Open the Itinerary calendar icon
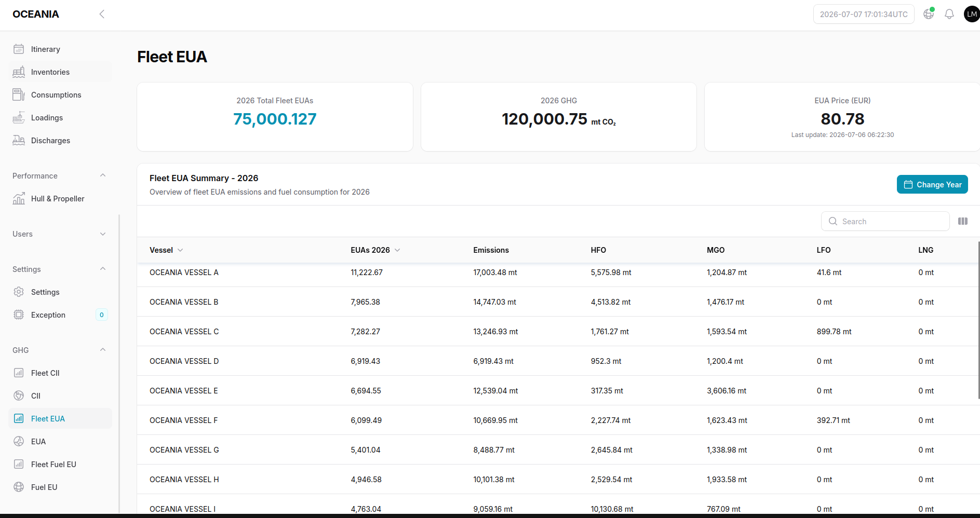Screen dimensions: 980x518 click(x=19, y=49)
